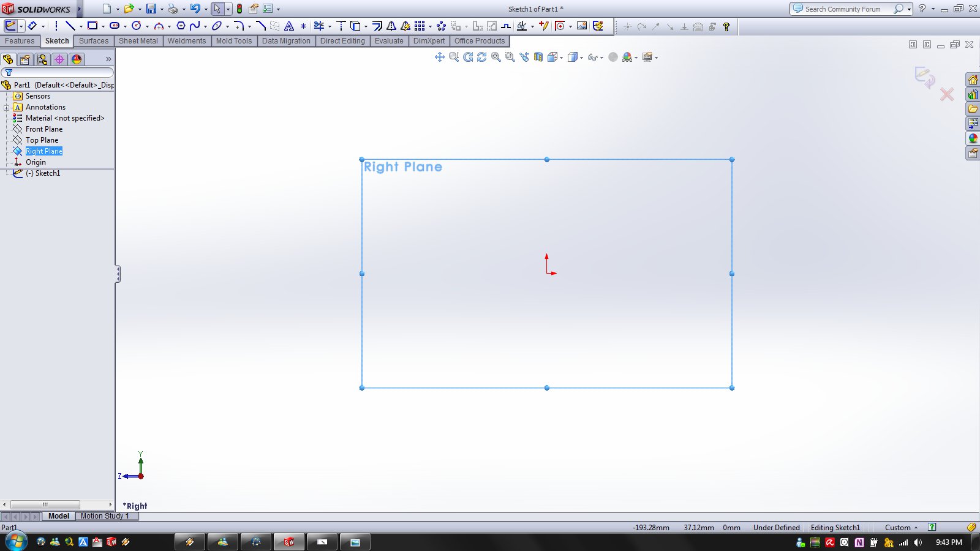Click the Sketch Text tool icon

tap(289, 26)
